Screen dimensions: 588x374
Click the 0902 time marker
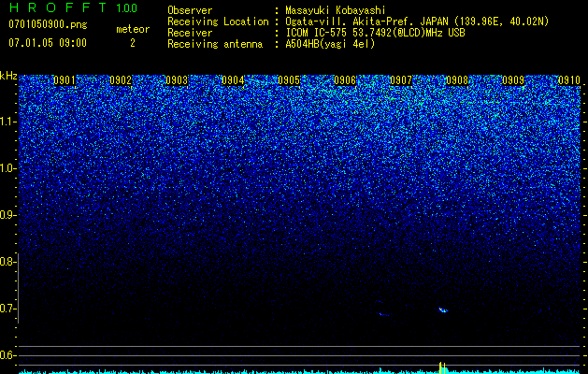(121, 80)
